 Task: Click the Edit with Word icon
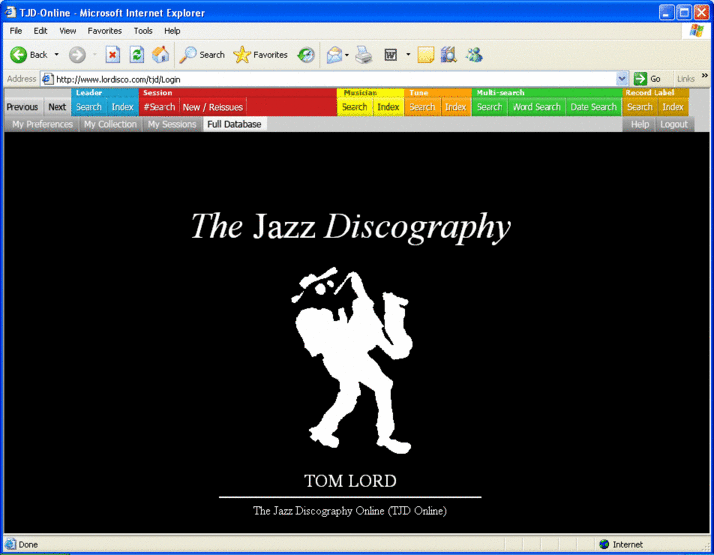[x=391, y=55]
